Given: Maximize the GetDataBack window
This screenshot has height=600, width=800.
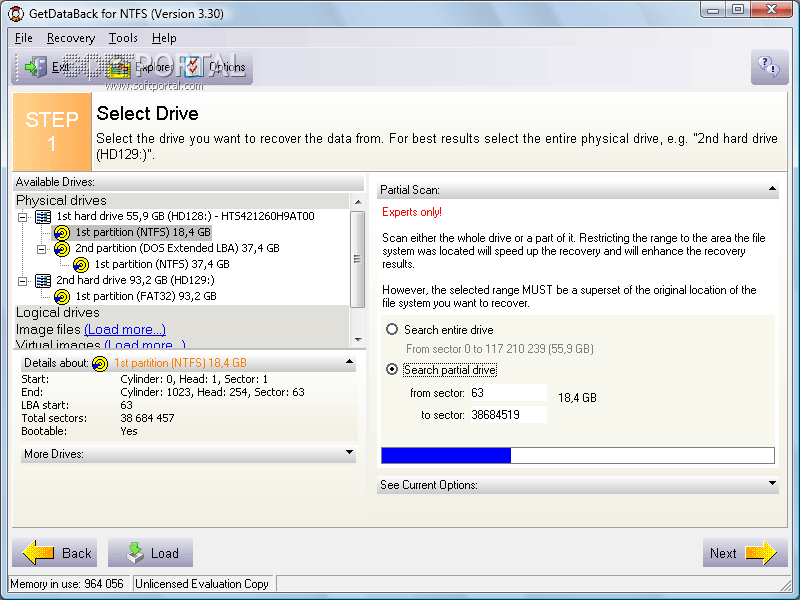Looking at the screenshot, I should click(738, 10).
